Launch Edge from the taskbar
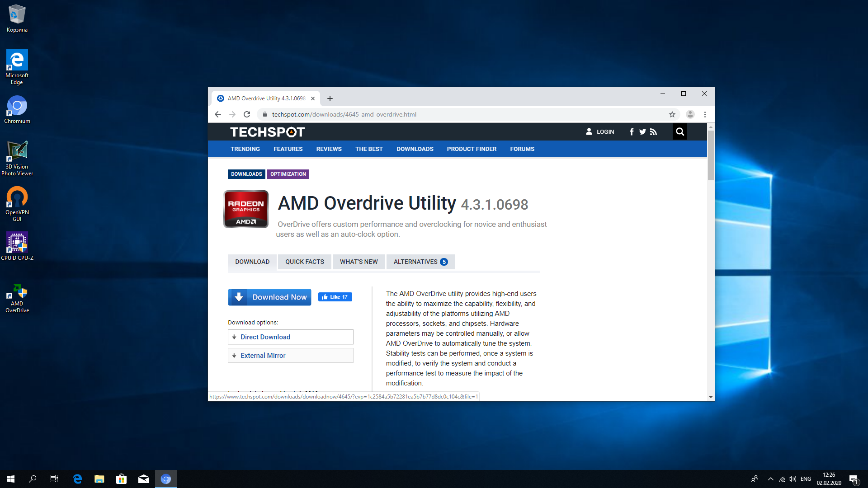 77,479
